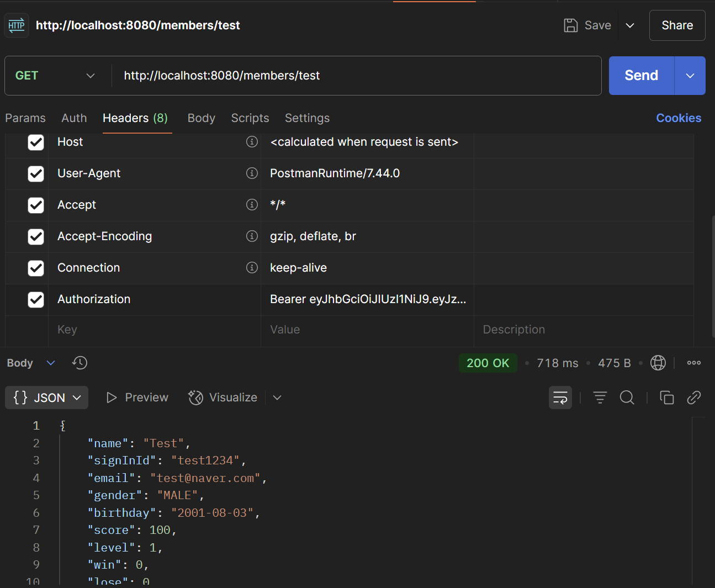
Task: Open the Visualize response view
Action: click(x=223, y=398)
